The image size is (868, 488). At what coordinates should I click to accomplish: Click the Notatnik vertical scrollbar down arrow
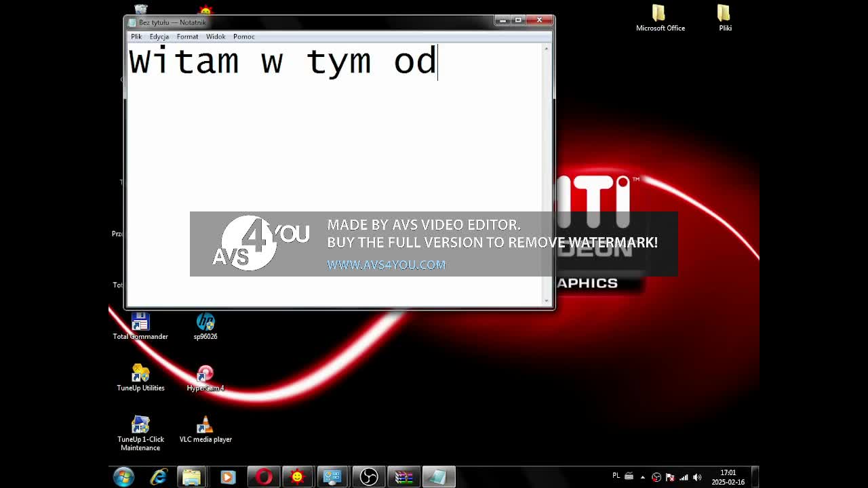(547, 300)
